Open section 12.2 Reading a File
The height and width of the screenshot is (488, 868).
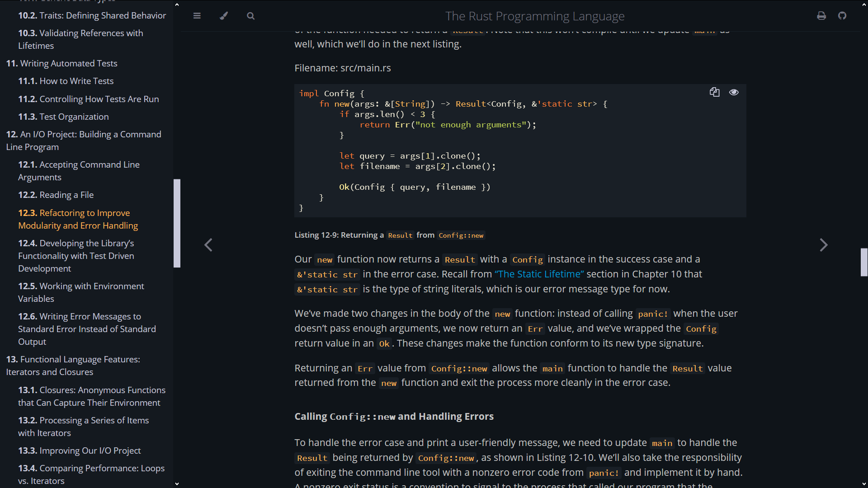(56, 195)
